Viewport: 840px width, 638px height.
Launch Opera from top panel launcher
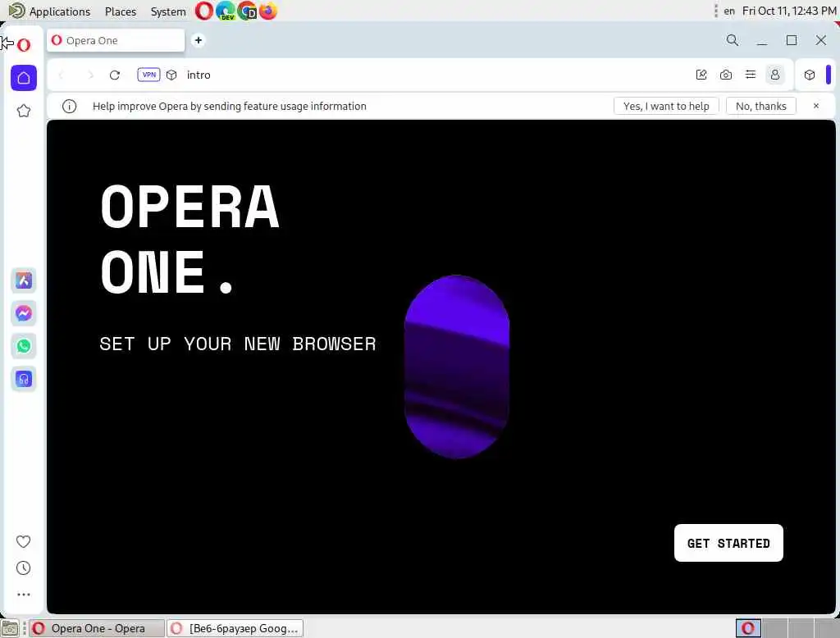click(203, 11)
